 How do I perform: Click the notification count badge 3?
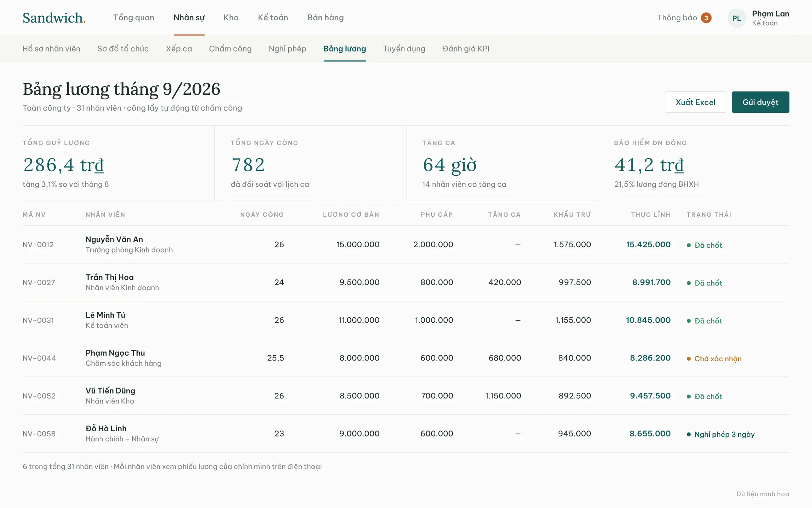pos(706,18)
